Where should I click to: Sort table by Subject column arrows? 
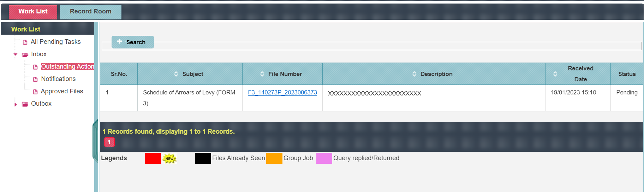click(176, 74)
